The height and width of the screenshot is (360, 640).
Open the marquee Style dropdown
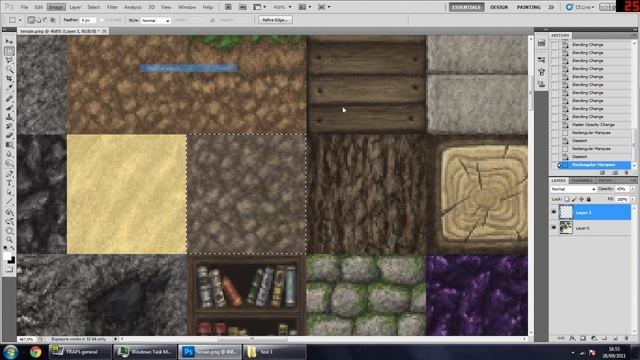(156, 20)
